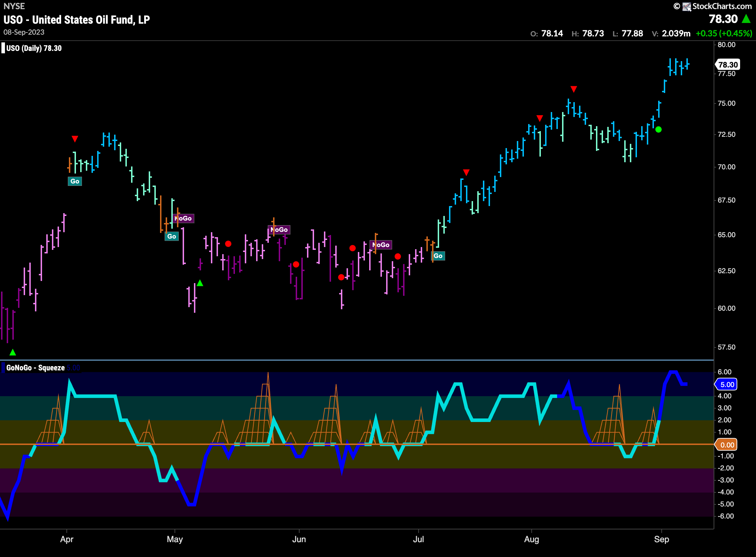The image size is (756, 557).
Task: Click the red down-triangle marker above April bars
Action: click(x=75, y=139)
